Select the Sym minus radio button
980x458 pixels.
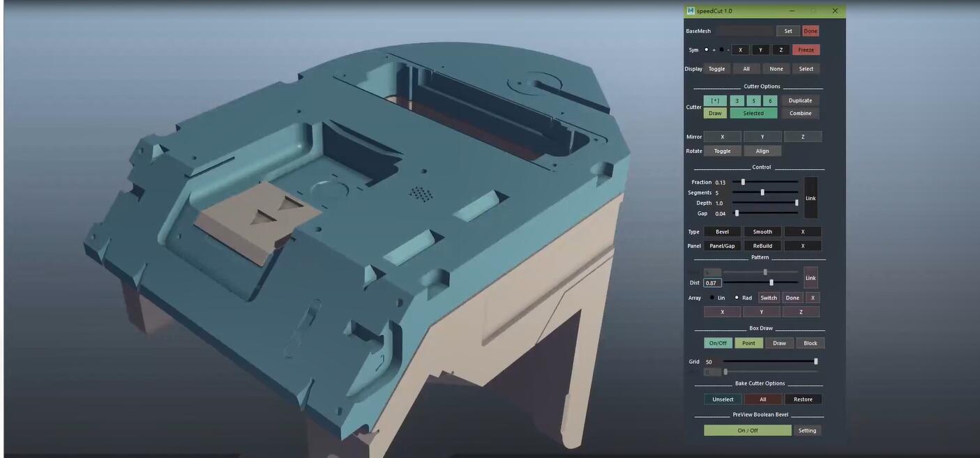click(721, 49)
